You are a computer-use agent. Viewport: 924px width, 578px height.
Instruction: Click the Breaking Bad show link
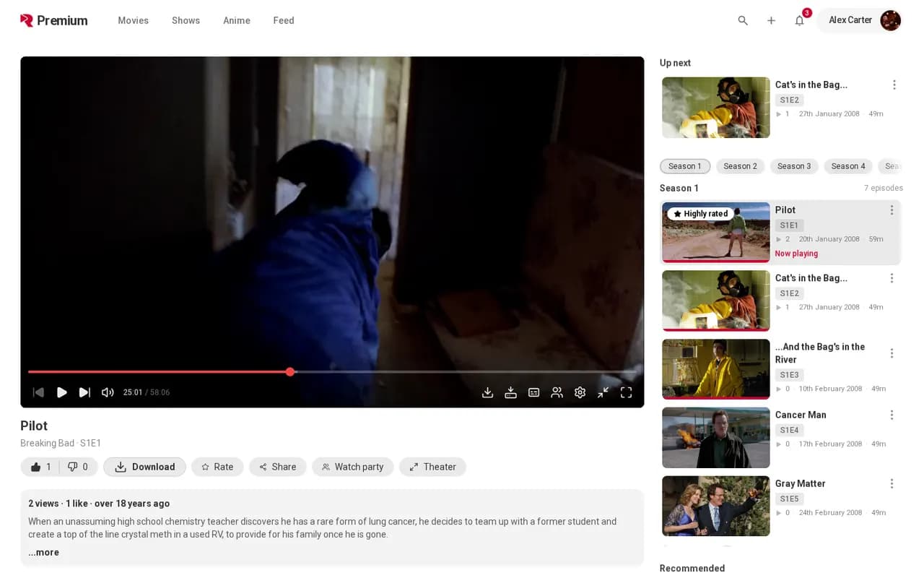48,443
